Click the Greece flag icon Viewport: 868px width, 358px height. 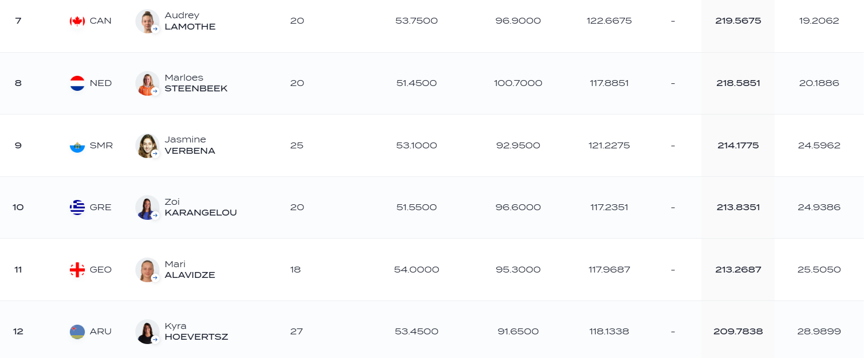(x=77, y=207)
